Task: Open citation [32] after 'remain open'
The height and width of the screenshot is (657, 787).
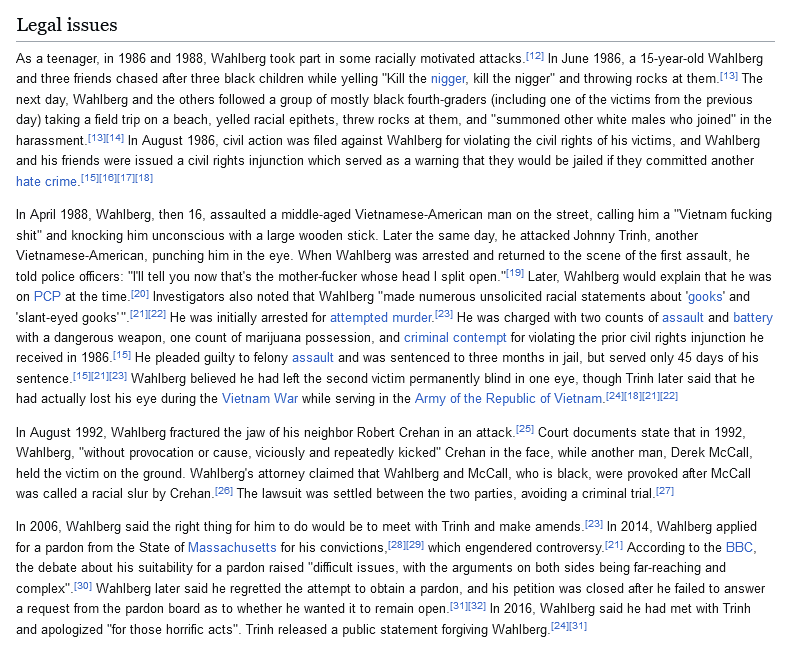Action: click(x=477, y=604)
